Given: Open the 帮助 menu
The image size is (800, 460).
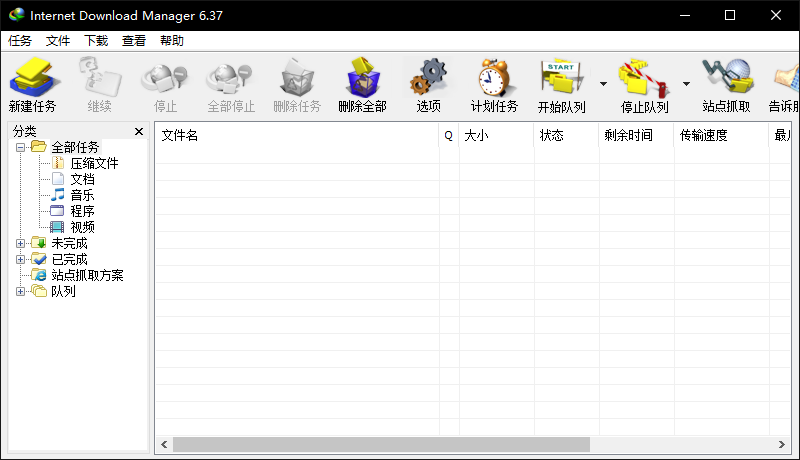Looking at the screenshot, I should point(171,41).
